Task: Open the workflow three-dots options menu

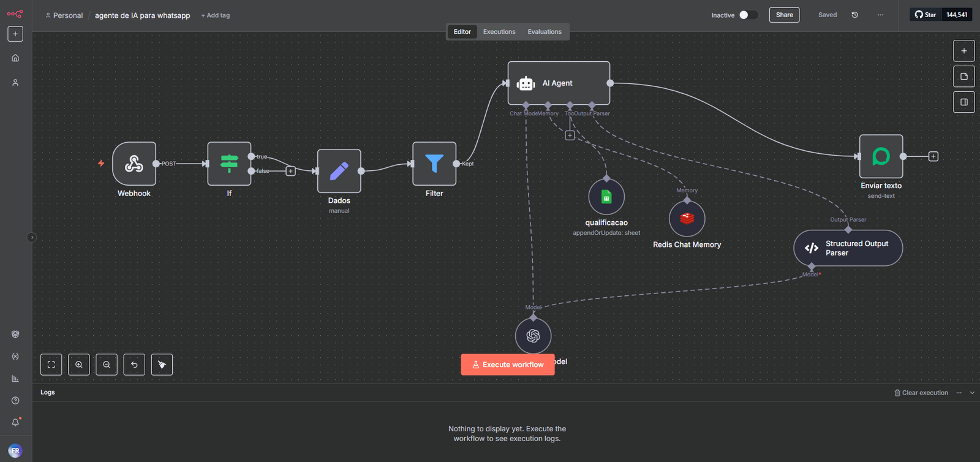Action: click(x=880, y=15)
